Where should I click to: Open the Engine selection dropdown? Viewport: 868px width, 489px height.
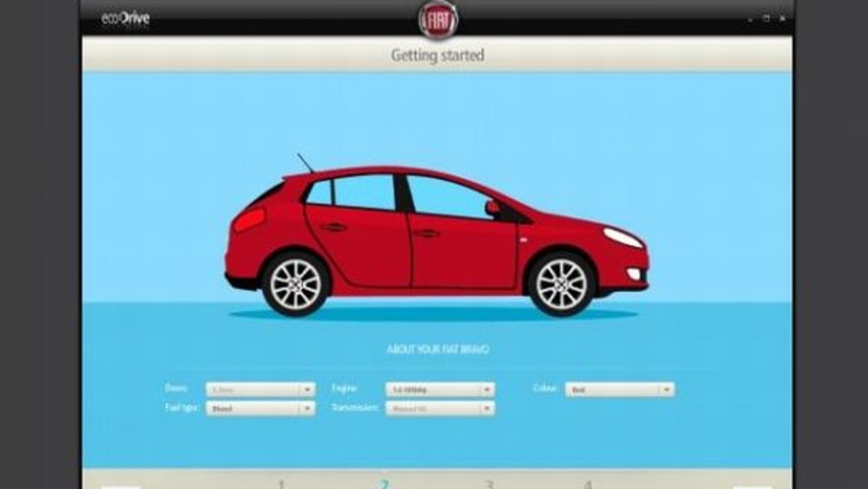[439, 389]
